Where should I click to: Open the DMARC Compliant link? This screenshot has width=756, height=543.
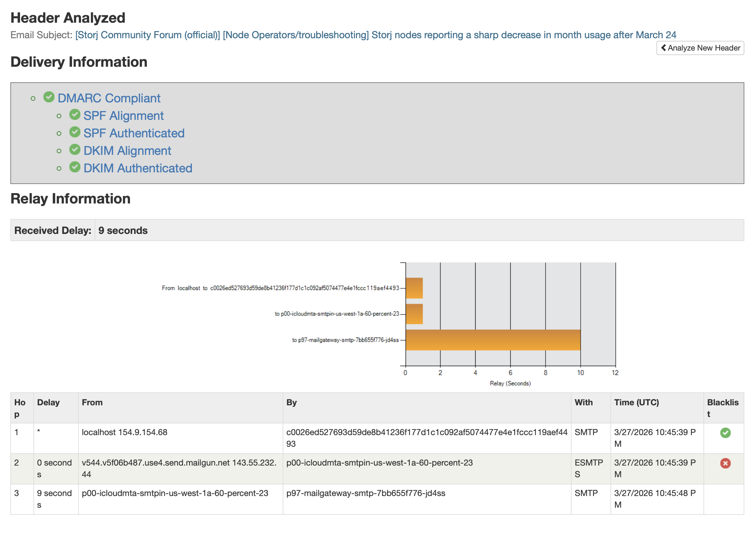point(109,98)
